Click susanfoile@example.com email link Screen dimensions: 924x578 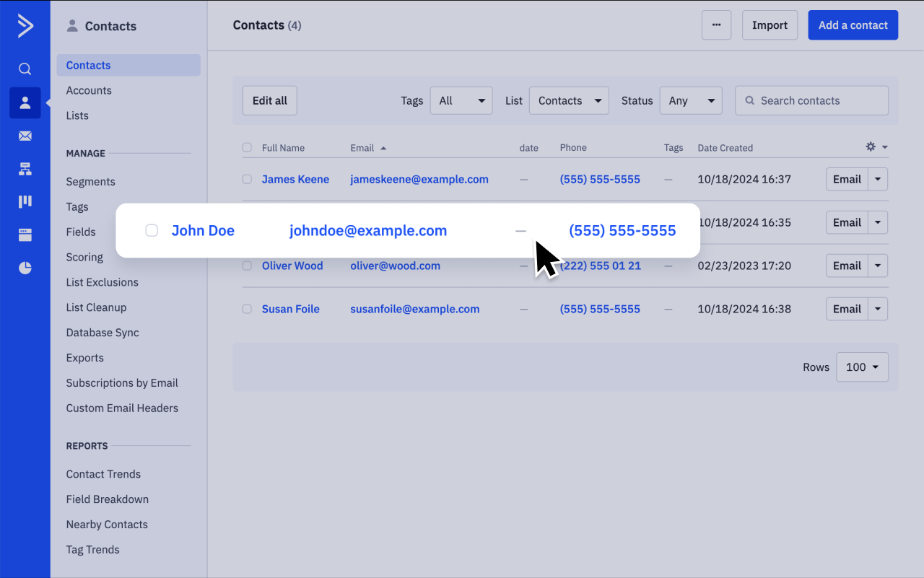click(x=414, y=309)
